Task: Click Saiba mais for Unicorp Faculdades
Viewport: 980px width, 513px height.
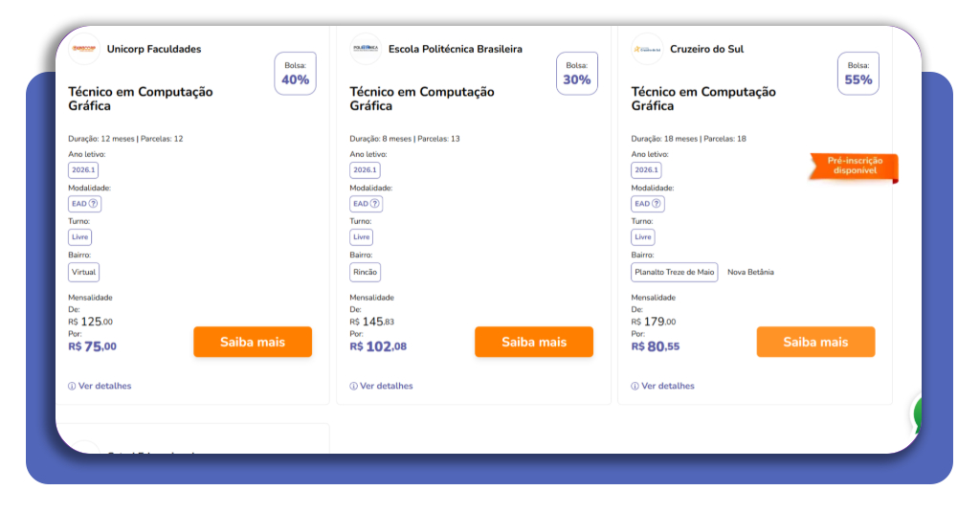Action: point(253,342)
